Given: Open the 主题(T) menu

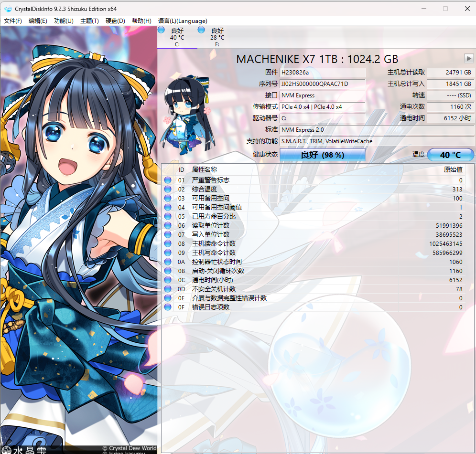Looking at the screenshot, I should click(89, 21).
